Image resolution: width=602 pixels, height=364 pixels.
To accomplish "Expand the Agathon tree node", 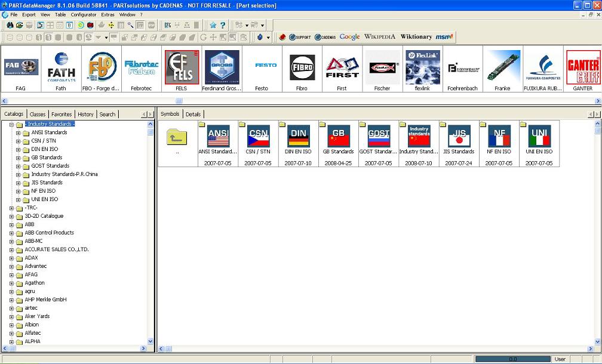I will (x=11, y=283).
